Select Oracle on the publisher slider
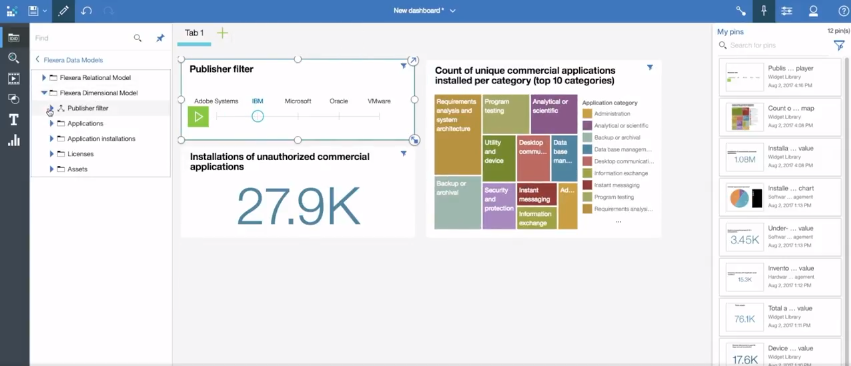Image resolution: width=851 pixels, height=366 pixels. pyautogui.click(x=339, y=101)
